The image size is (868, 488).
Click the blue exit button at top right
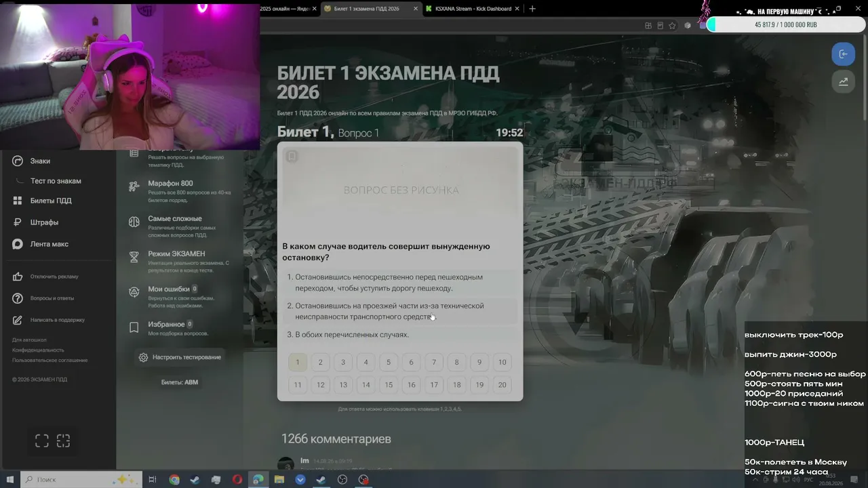pyautogui.click(x=844, y=54)
